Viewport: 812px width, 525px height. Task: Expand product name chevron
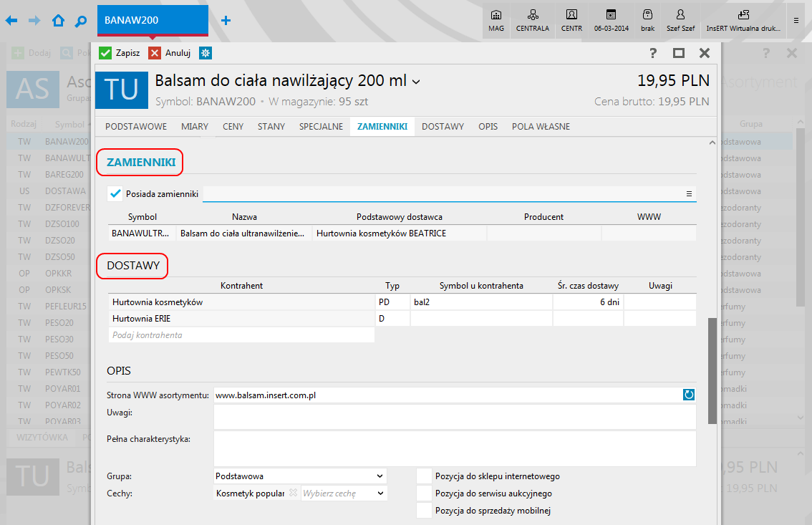tap(417, 82)
